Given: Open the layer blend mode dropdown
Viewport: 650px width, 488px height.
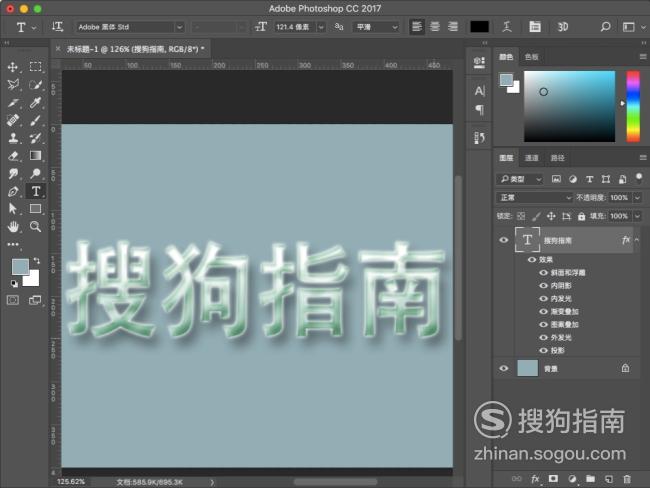Looking at the screenshot, I should 534,197.
